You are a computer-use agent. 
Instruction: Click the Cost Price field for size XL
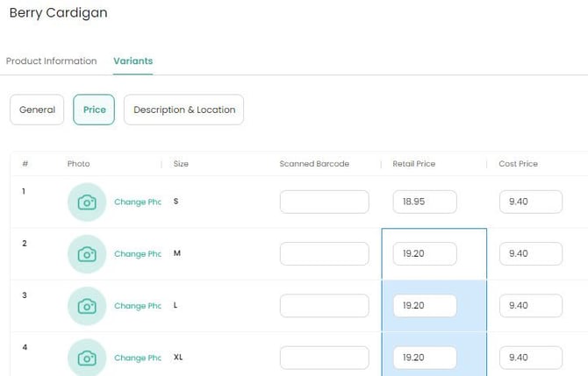point(530,358)
